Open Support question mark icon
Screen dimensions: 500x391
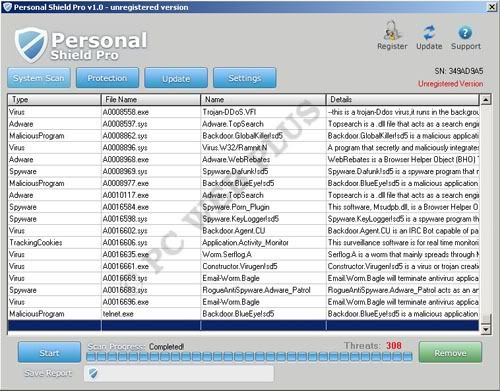(x=465, y=33)
